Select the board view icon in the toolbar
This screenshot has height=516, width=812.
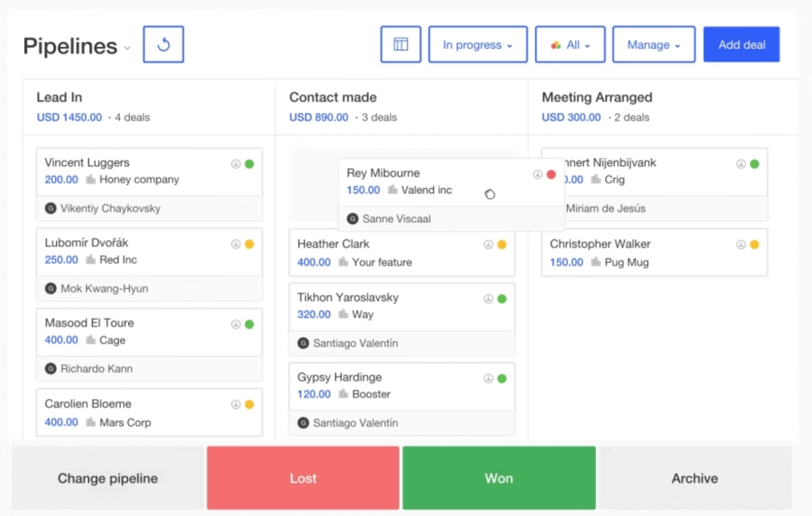click(x=400, y=44)
